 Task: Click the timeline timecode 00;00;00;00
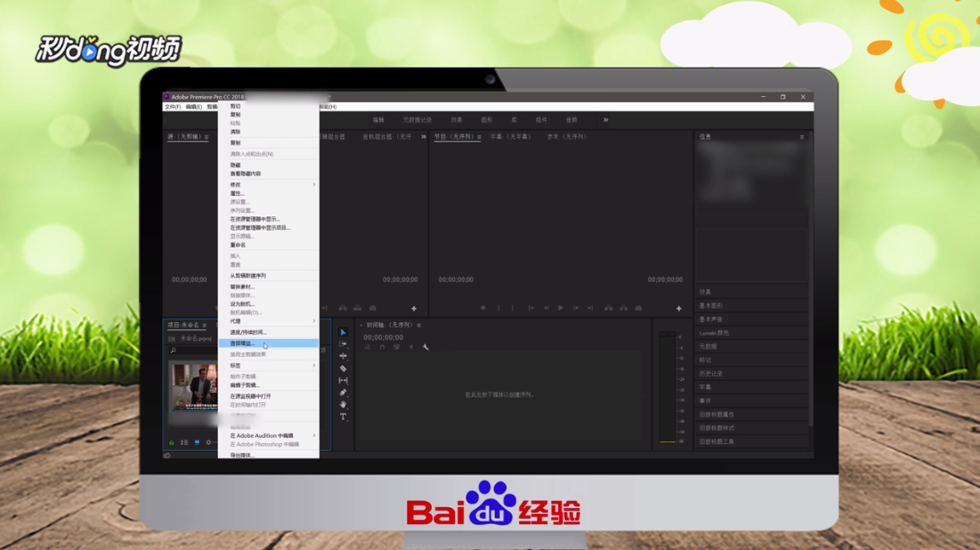coord(383,337)
